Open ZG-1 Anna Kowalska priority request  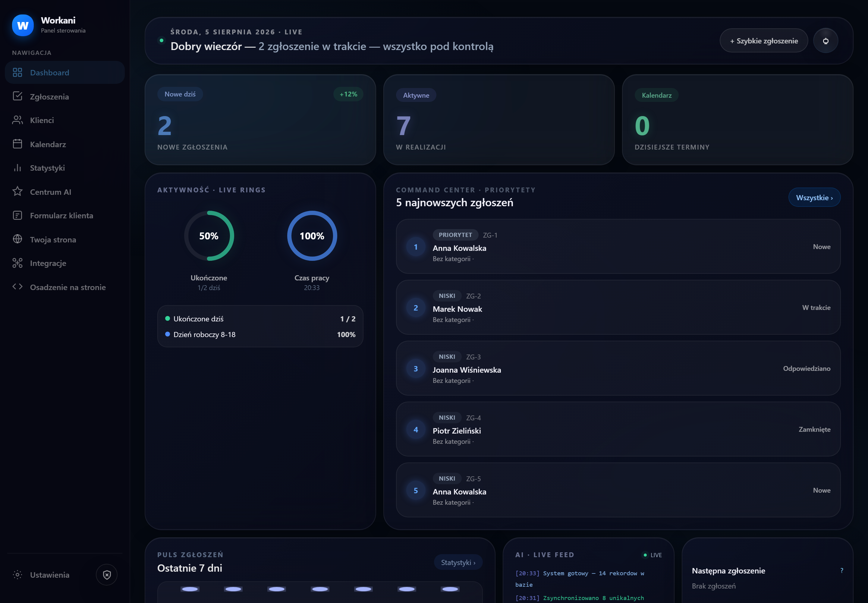click(618, 246)
